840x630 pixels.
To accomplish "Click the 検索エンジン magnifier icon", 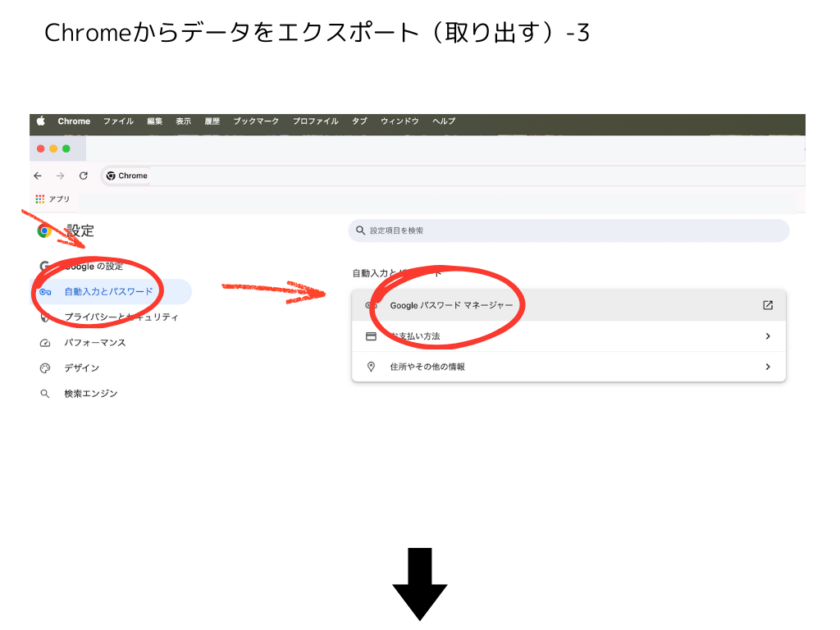I will [x=45, y=394].
